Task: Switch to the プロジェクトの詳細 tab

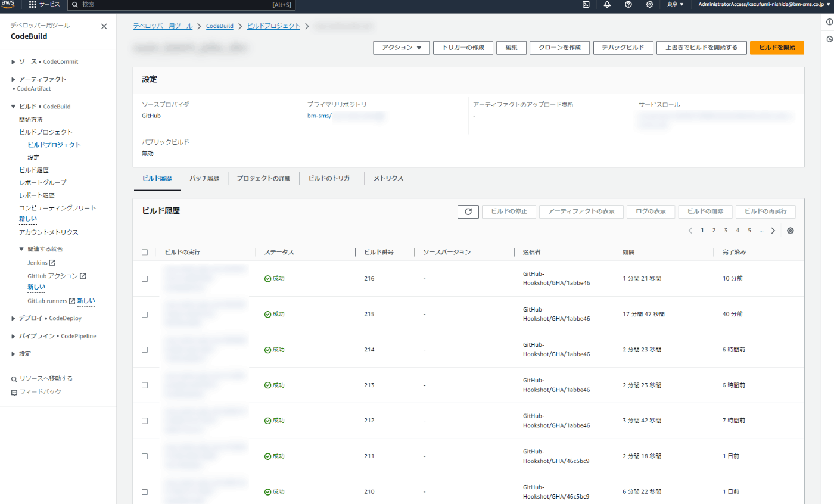Action: (263, 178)
